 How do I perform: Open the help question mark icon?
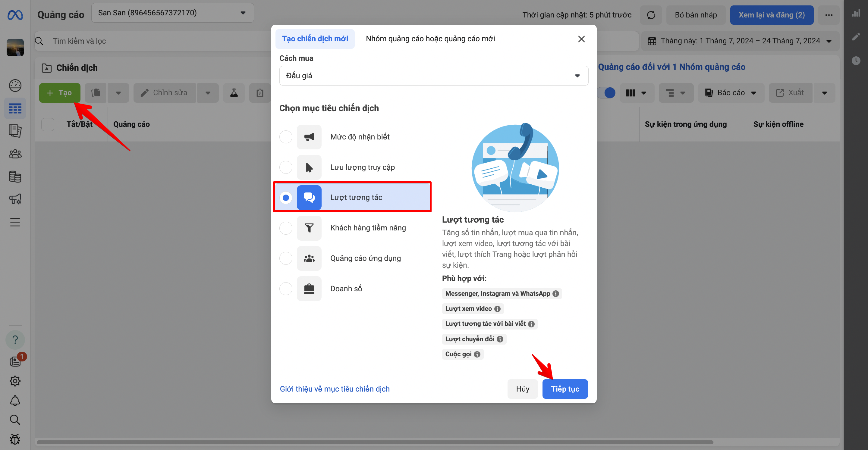coord(15,339)
